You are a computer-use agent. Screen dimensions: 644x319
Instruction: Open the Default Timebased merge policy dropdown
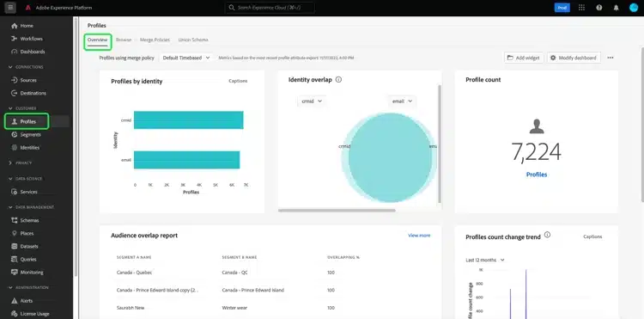click(186, 58)
